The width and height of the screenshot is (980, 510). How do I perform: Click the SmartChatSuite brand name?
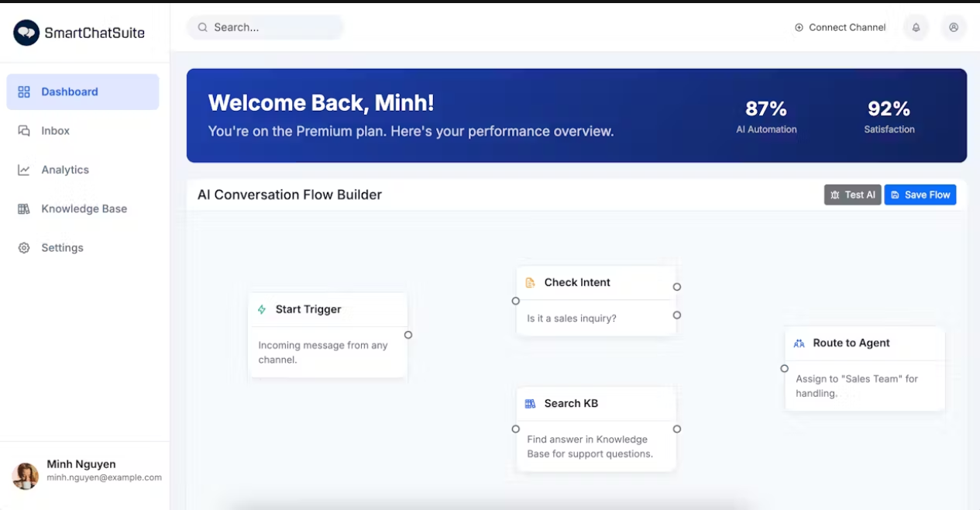click(x=95, y=33)
